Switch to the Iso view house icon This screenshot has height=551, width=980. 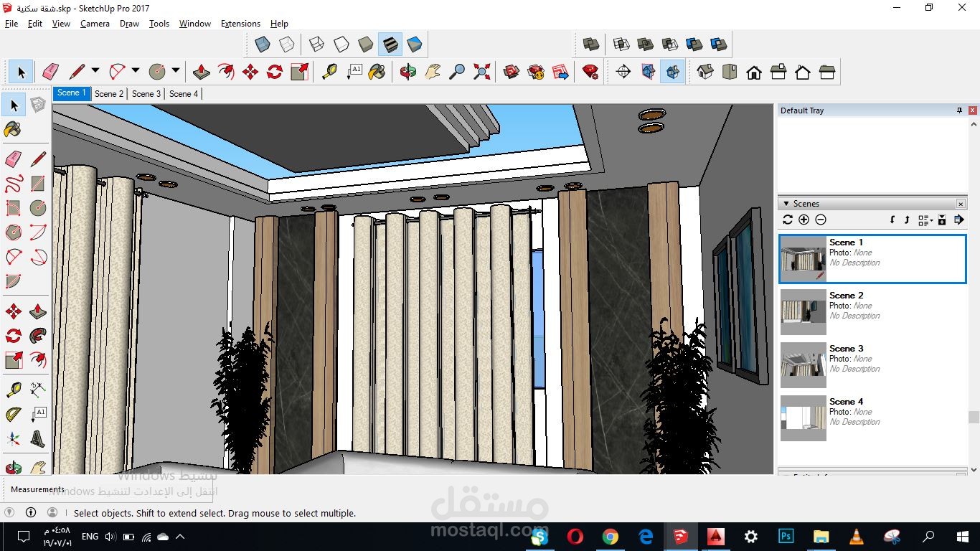705,72
